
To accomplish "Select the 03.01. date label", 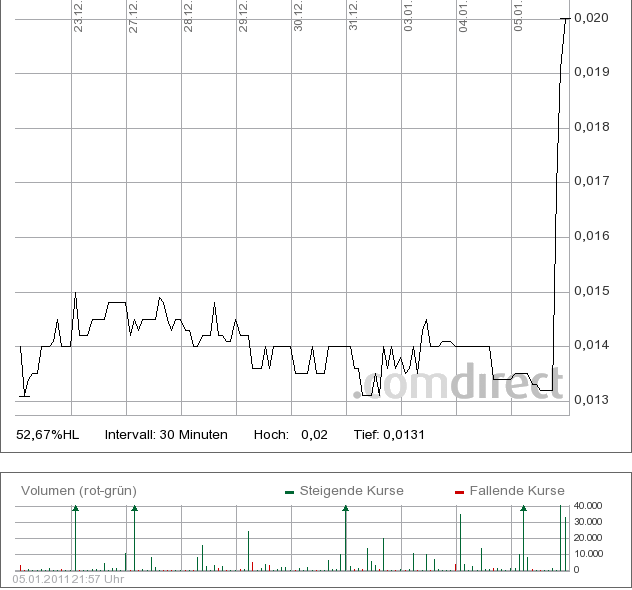I will tap(409, 18).
